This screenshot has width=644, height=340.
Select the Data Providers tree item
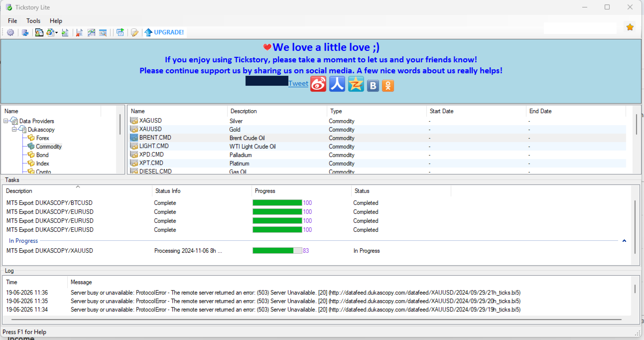(37, 121)
